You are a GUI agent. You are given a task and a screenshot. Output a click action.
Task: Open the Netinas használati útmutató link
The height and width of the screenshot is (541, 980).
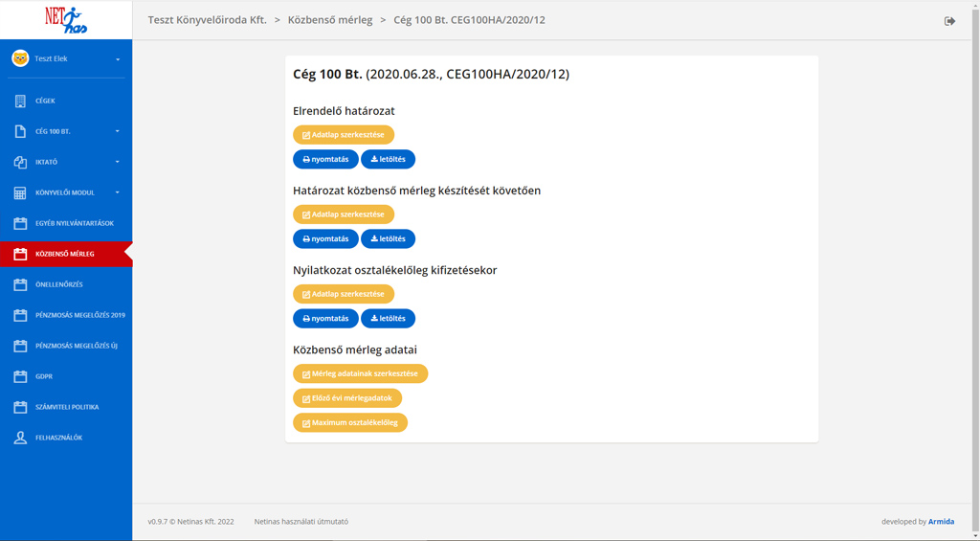[x=301, y=522]
